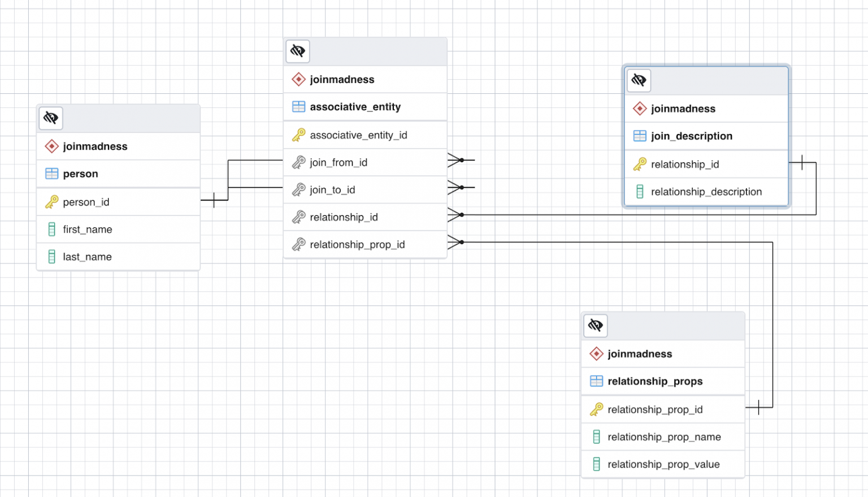Select the key icon next to join_from_id
The width and height of the screenshot is (868, 497).
click(x=298, y=162)
